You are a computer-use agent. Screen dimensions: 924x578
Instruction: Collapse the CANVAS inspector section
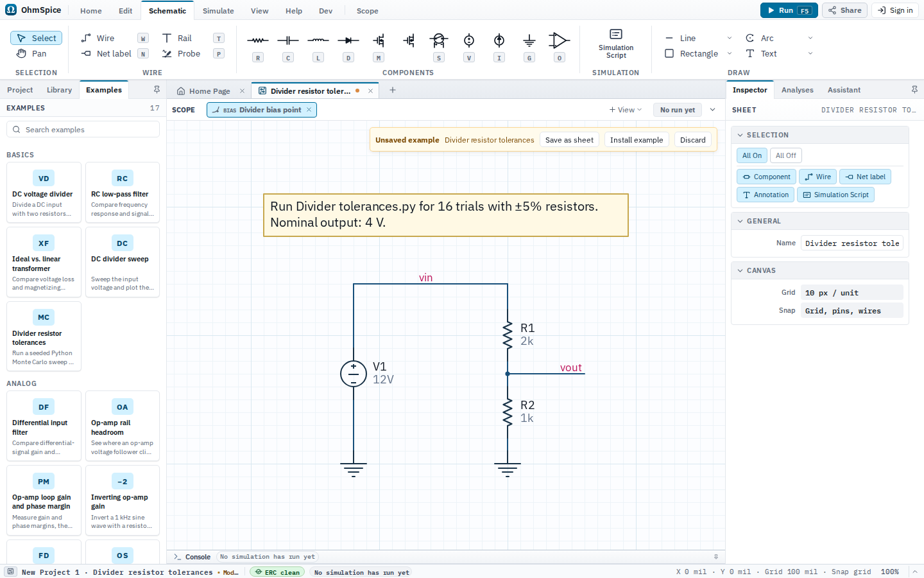(x=820, y=270)
